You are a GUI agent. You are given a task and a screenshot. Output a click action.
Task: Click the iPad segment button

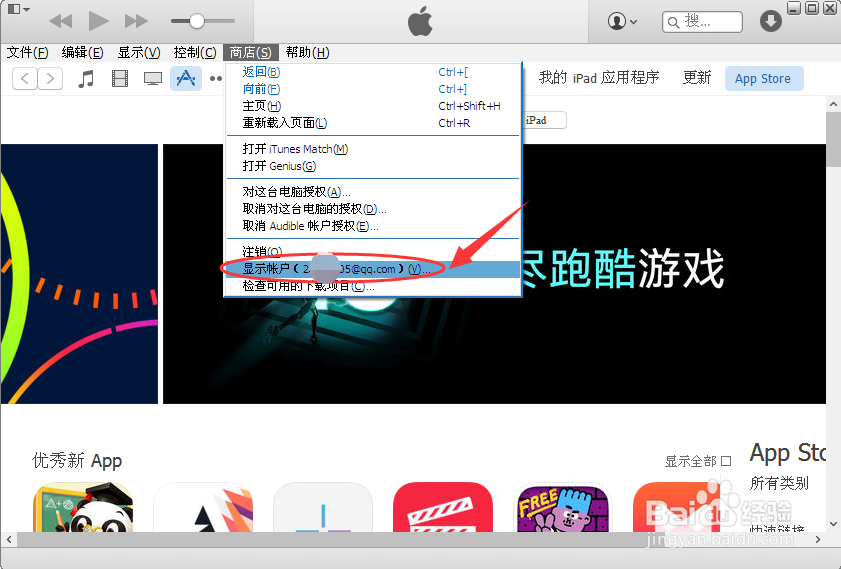(x=544, y=120)
